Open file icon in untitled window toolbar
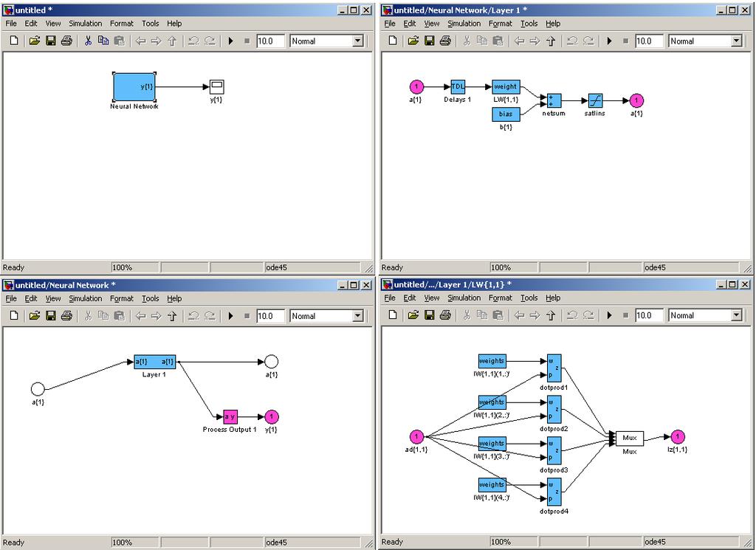 click(34, 41)
